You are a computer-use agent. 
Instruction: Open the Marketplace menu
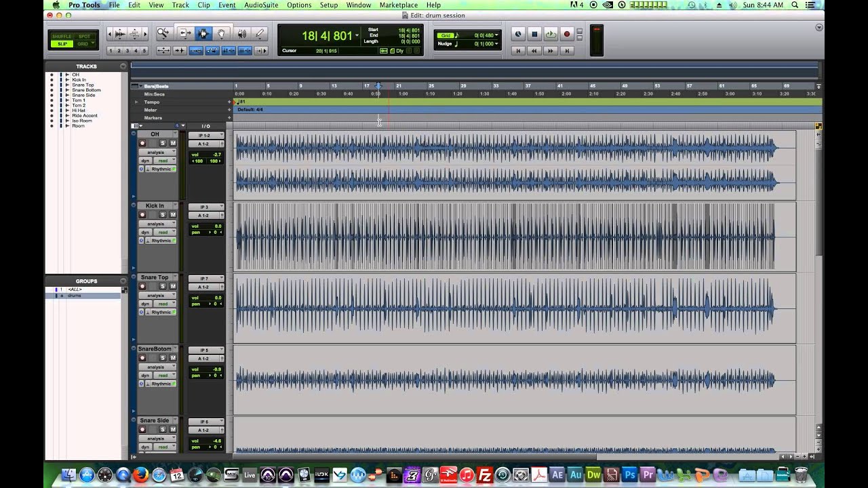point(399,5)
